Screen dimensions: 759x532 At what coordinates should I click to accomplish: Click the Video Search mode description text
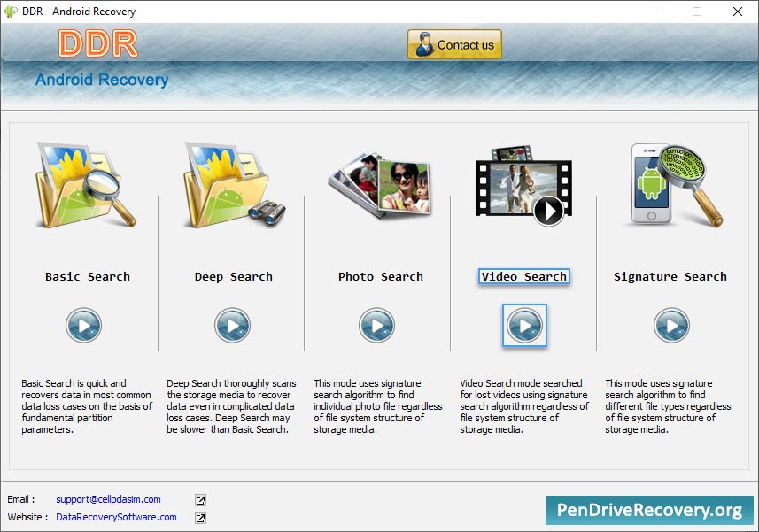pyautogui.click(x=524, y=406)
